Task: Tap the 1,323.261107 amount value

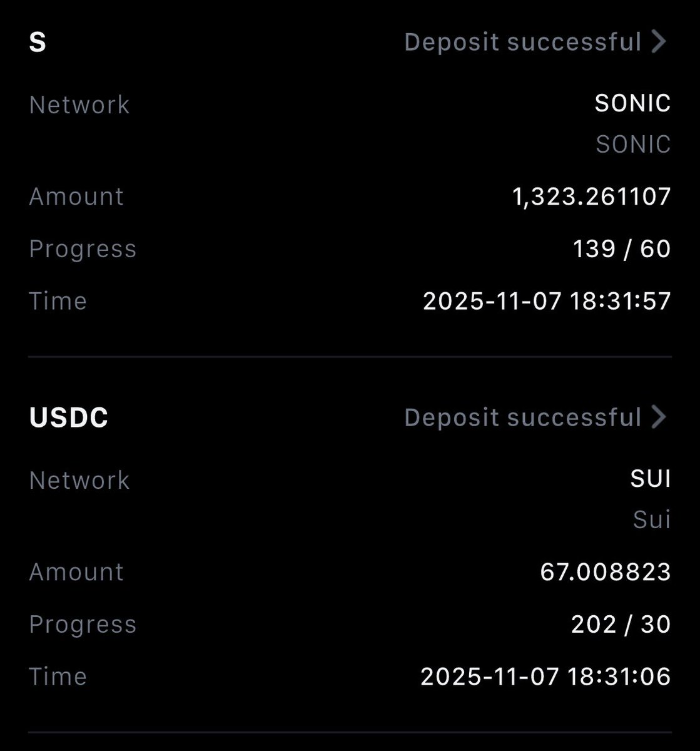Action: (591, 197)
